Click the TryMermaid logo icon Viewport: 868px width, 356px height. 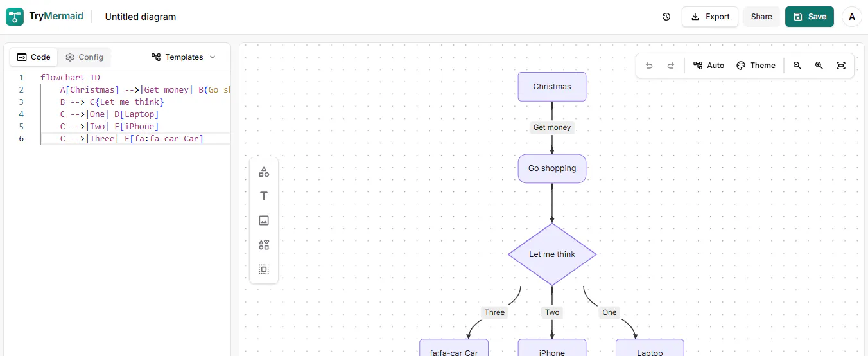coord(15,17)
